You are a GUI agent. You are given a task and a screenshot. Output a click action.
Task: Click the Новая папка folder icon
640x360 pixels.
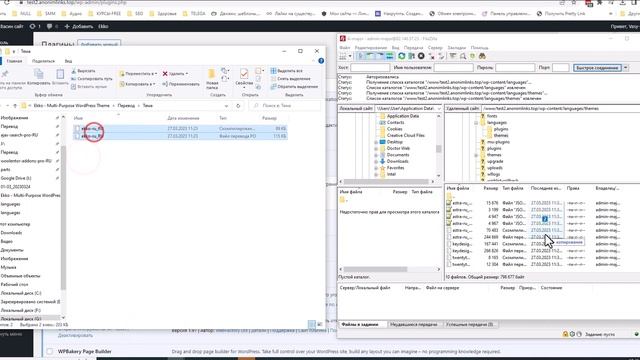pyautogui.click(x=211, y=74)
